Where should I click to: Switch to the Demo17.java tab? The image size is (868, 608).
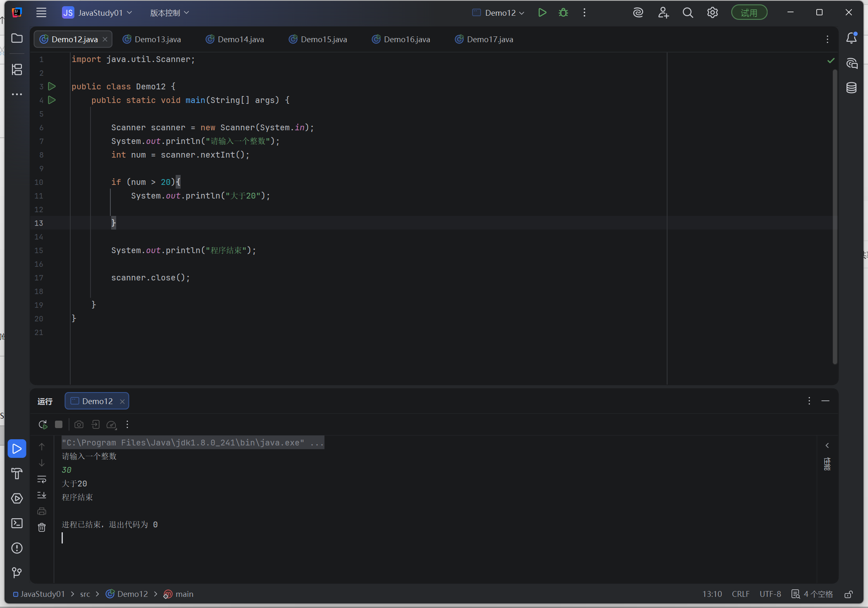click(x=484, y=39)
